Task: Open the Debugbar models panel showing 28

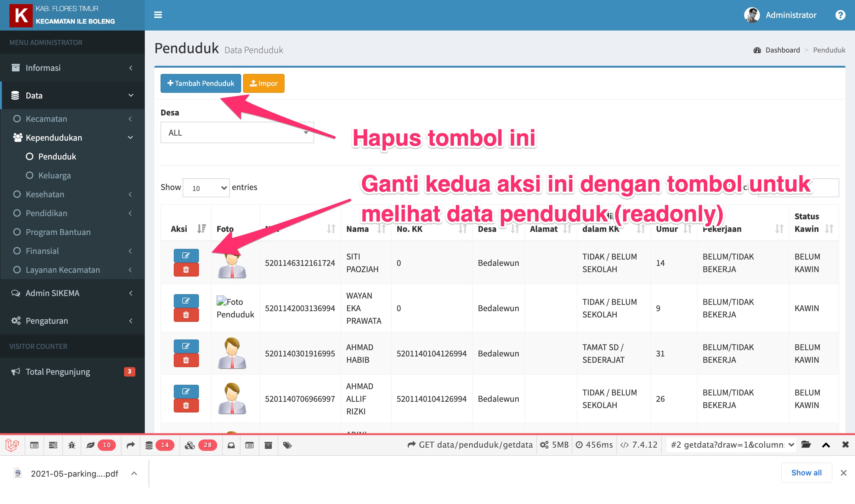Action: click(199, 445)
